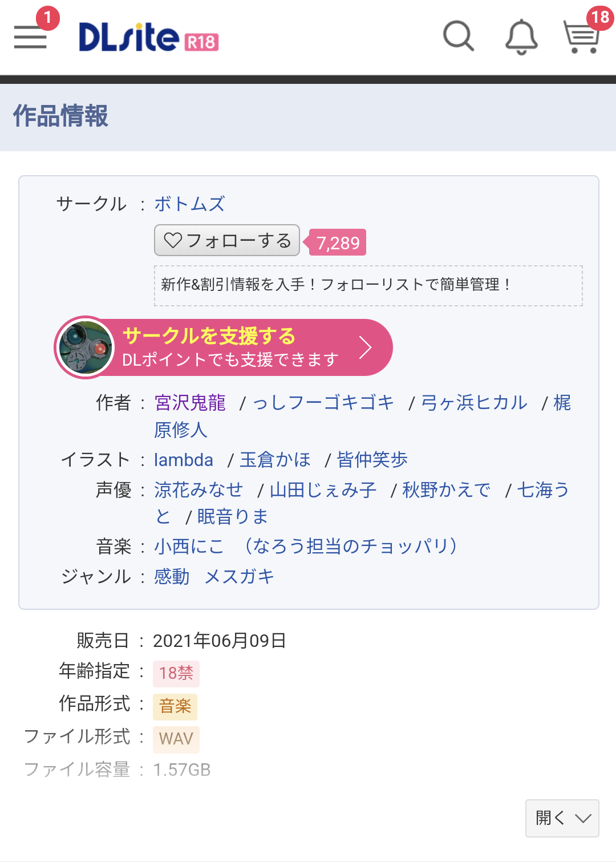Click the arrow on the support banner
Viewport: 616px width, 862px height.
[x=366, y=347]
